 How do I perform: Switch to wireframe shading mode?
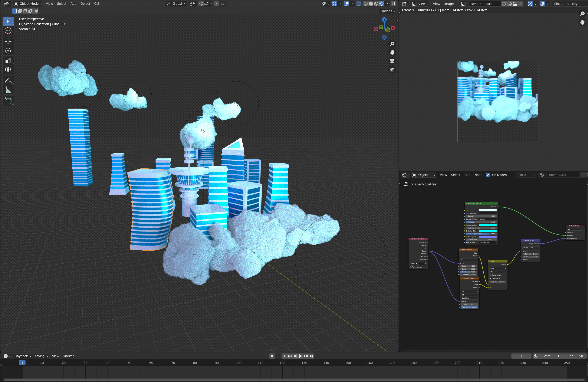click(365, 4)
